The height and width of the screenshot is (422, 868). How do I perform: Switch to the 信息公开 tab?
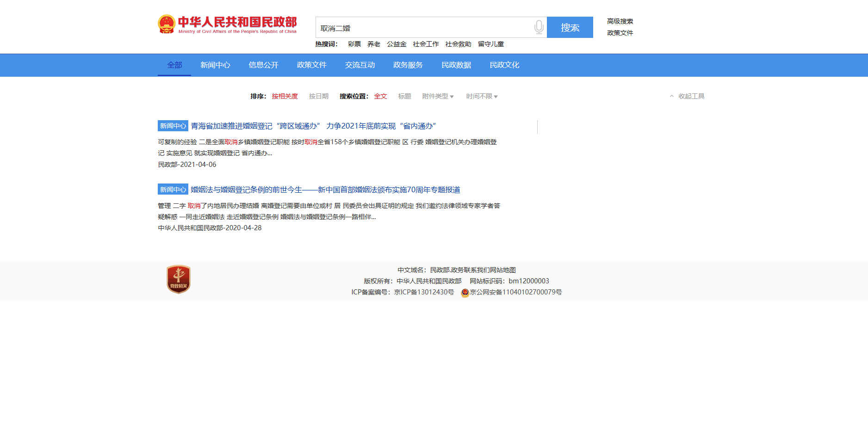click(x=263, y=65)
